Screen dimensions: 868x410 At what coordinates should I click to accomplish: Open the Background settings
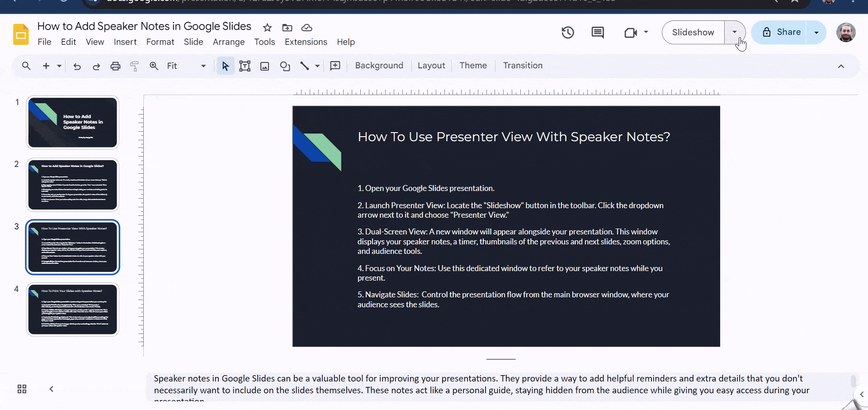click(379, 66)
